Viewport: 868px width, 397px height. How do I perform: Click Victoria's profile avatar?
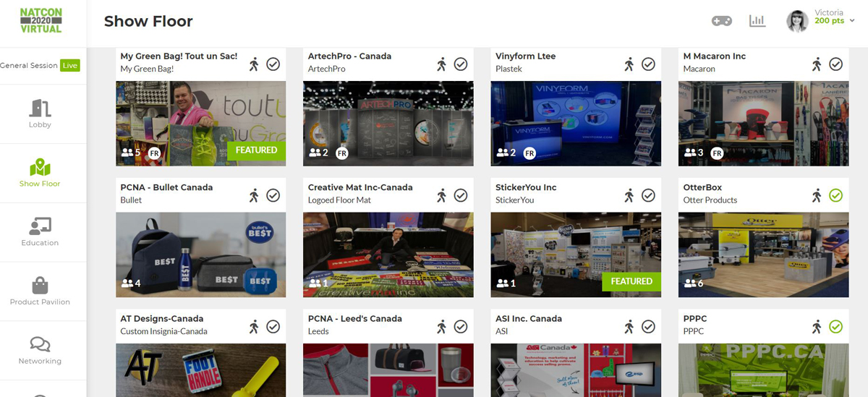[x=797, y=21]
